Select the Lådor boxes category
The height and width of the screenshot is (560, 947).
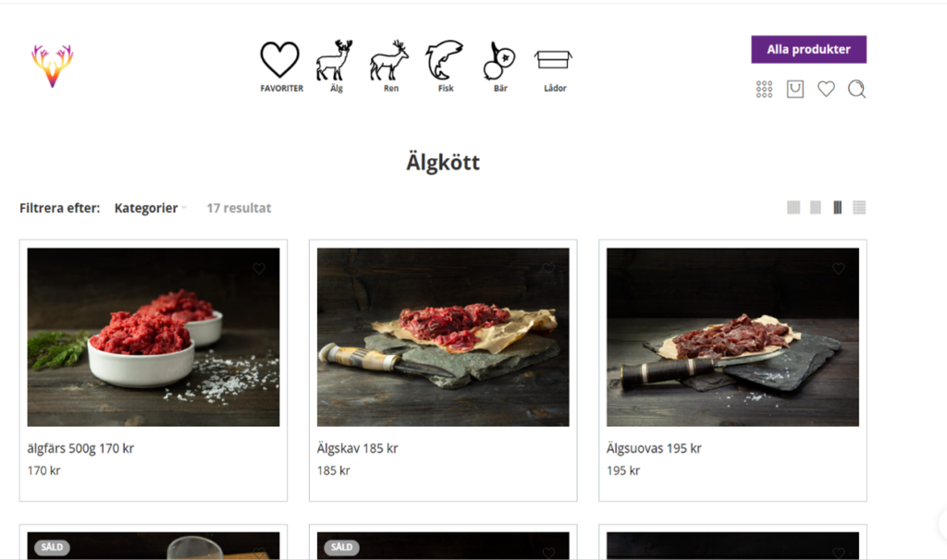tap(554, 70)
